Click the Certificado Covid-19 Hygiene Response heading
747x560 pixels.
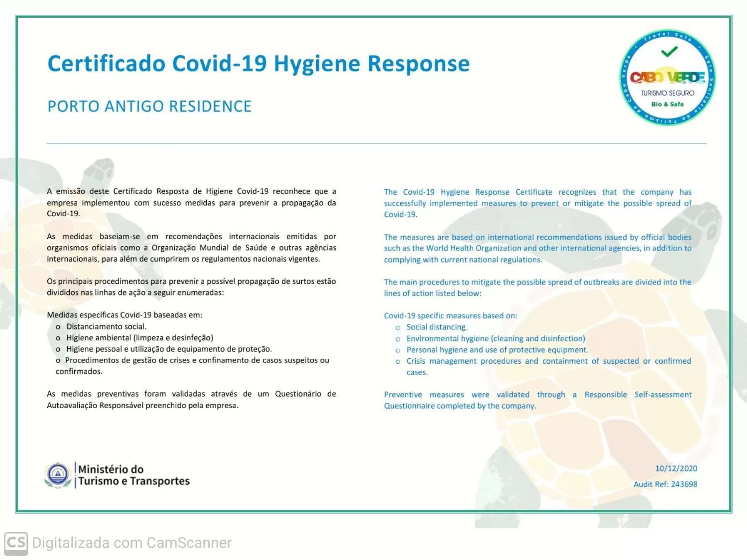pyautogui.click(x=259, y=64)
